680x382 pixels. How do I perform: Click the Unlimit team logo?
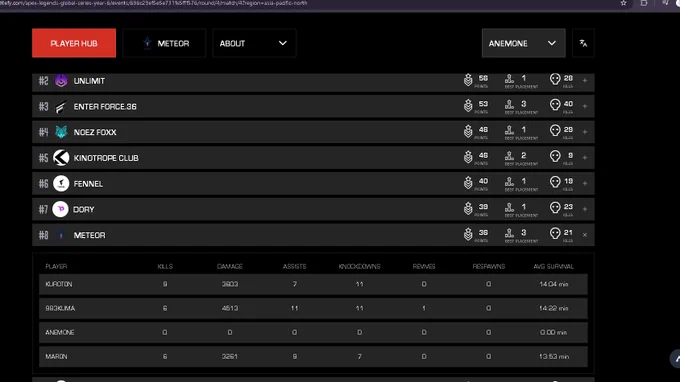point(61,80)
